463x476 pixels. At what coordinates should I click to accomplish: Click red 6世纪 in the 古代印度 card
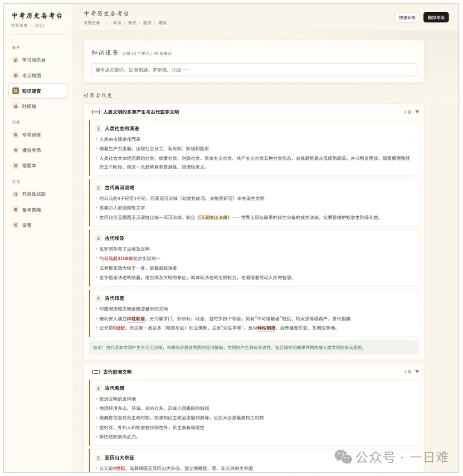(119, 328)
